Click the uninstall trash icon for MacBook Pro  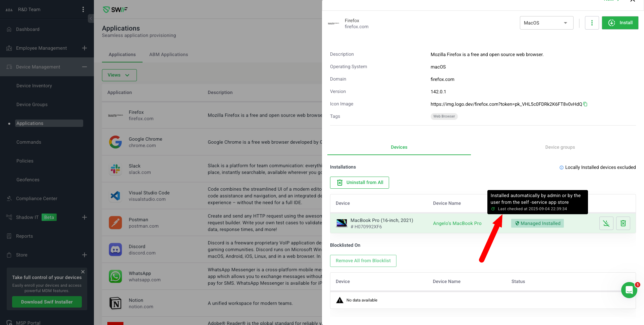[x=623, y=223]
